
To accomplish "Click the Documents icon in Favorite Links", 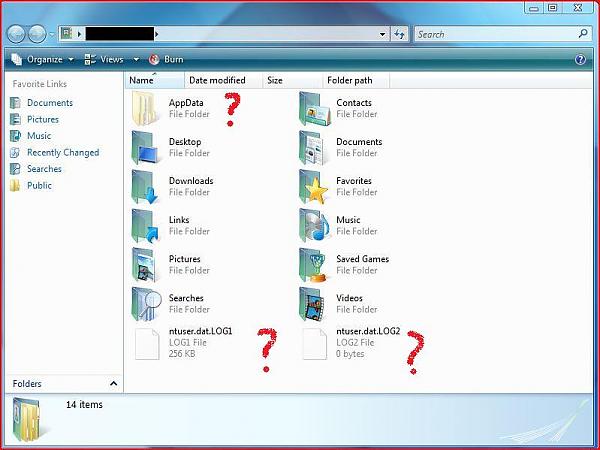I will click(15, 103).
